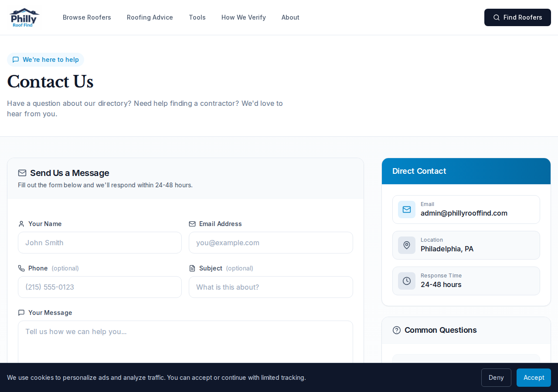Screen dimensions: 558x392
Task: Click the Send Us a Message heading
Action: coord(69,173)
